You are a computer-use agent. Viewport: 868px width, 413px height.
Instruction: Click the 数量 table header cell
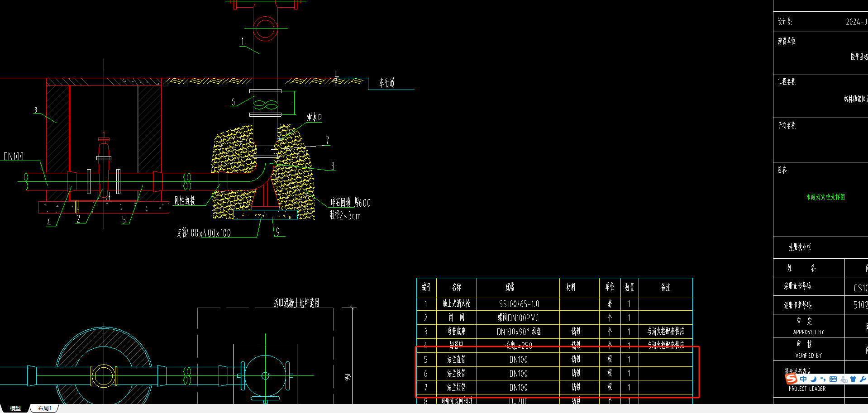(x=630, y=287)
